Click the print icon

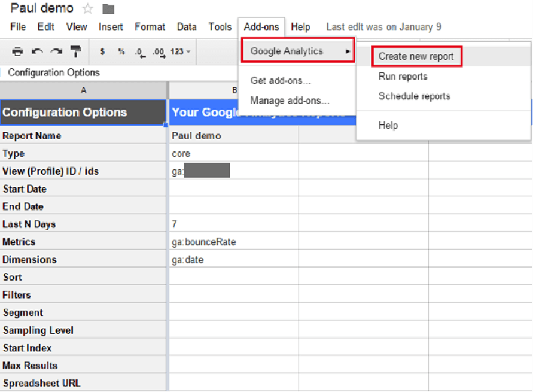tap(18, 51)
